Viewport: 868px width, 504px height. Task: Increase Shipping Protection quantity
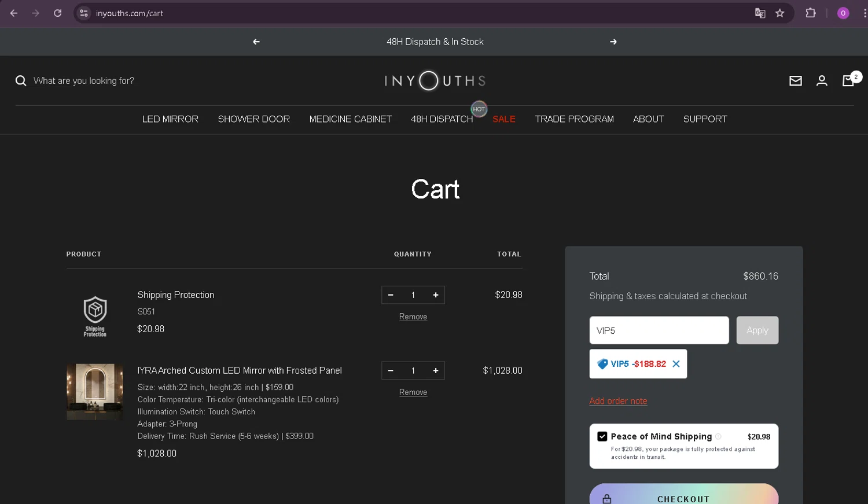[436, 295]
